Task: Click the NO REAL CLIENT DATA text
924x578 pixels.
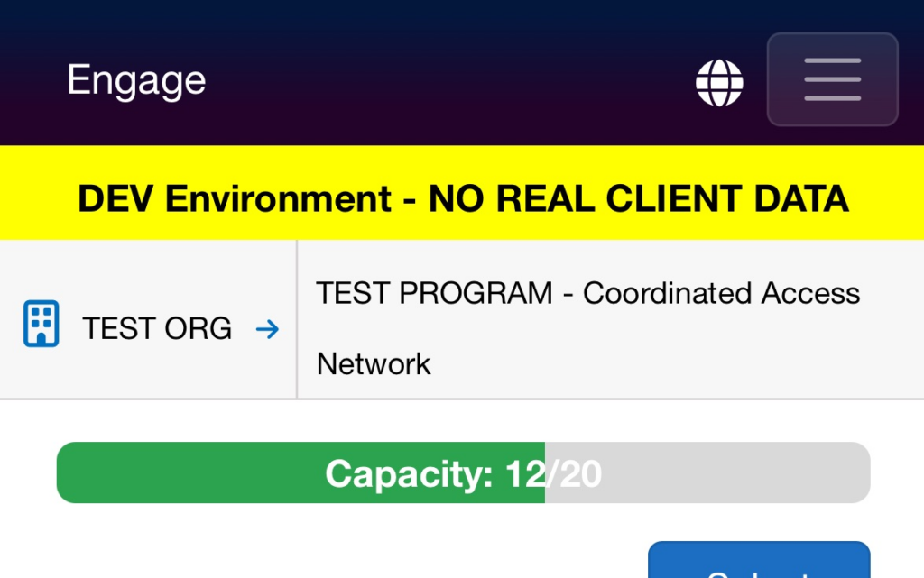Action: [x=639, y=198]
